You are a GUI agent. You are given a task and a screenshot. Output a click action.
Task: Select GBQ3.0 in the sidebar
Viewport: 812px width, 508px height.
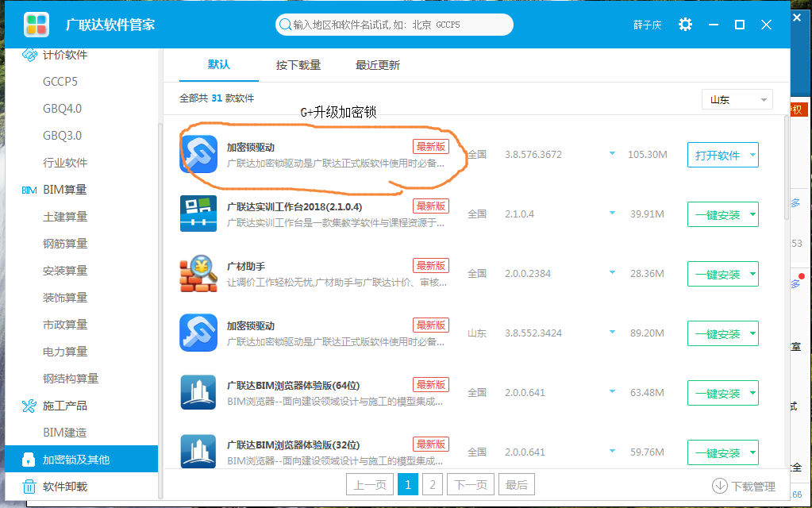(x=62, y=135)
